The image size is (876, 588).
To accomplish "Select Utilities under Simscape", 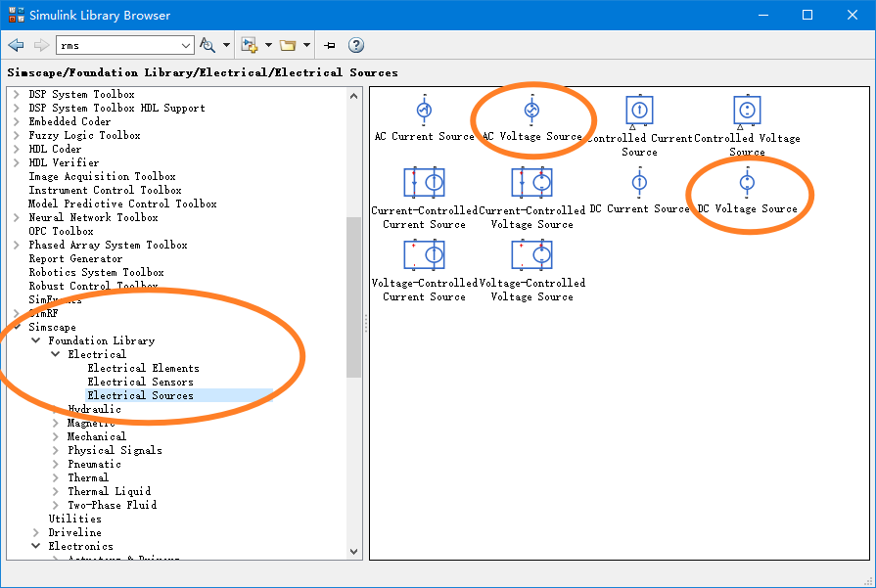I will point(74,519).
